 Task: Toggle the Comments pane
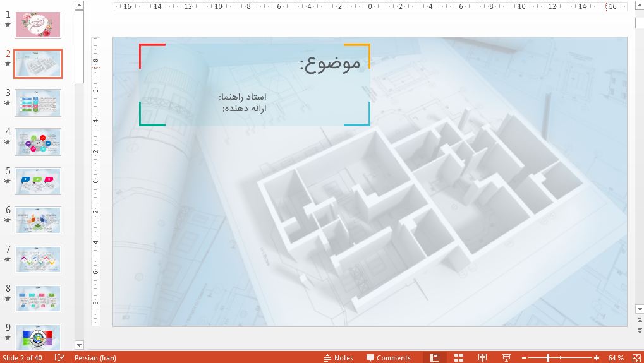click(x=388, y=358)
